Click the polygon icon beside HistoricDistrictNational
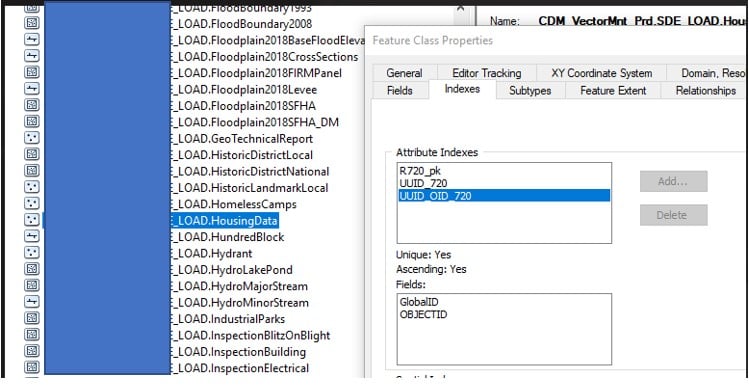The width and height of the screenshot is (749, 386). 32,171
